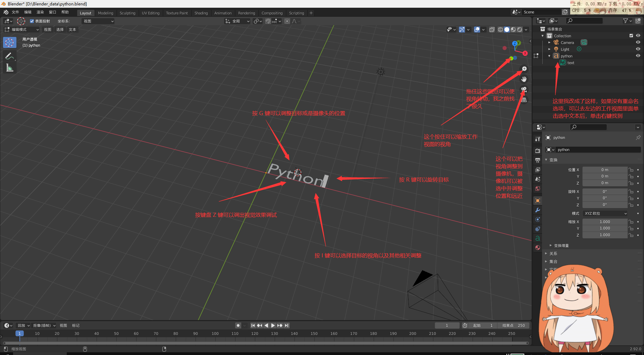Open the XYZ 欧拉 rotation mode dropdown
This screenshot has width=644, height=355.
pos(605,213)
